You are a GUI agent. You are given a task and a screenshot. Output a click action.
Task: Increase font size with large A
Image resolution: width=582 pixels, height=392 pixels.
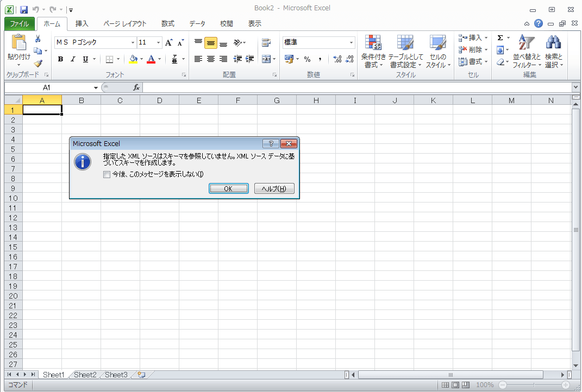pos(168,42)
